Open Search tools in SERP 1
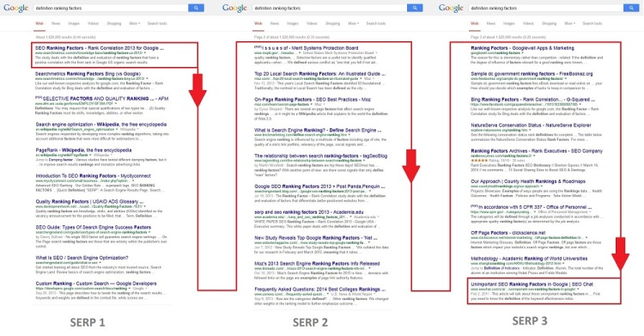The image size is (644, 336). click(157, 23)
